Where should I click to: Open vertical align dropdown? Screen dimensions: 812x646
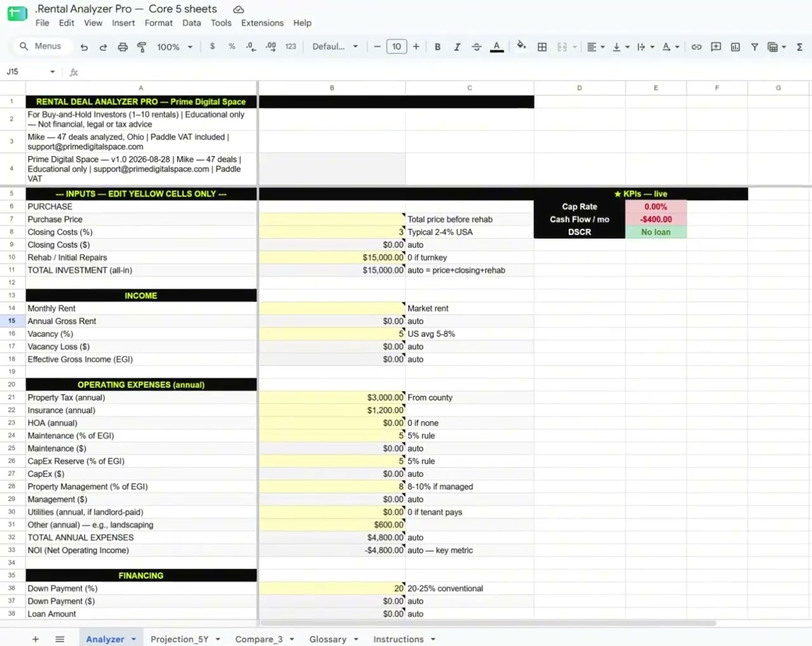620,47
